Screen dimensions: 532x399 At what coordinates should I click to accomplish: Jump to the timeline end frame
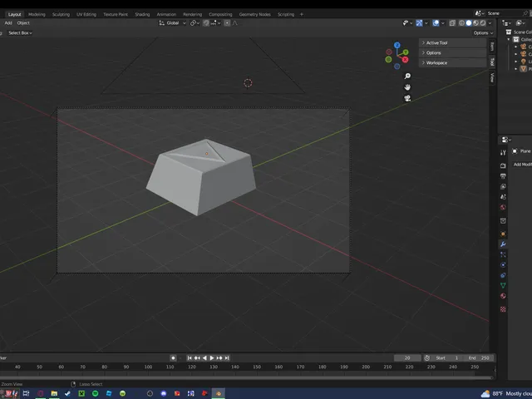(227, 358)
